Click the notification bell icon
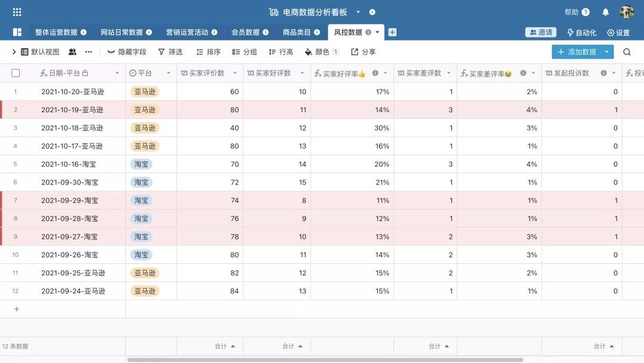Viewport: 644px width, 363px height. (x=605, y=11)
